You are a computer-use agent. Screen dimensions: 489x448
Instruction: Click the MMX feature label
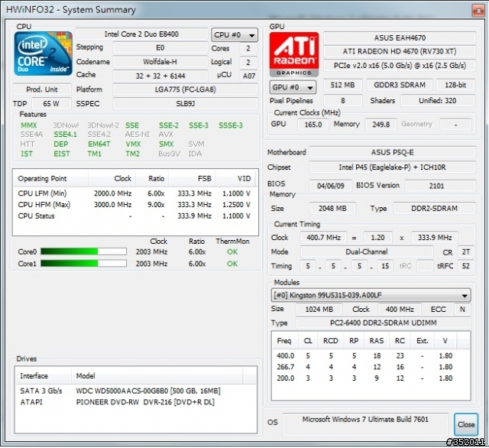click(29, 125)
